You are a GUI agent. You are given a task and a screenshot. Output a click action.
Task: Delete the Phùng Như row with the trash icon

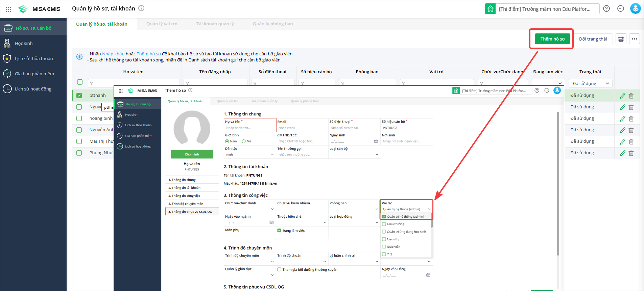tap(631, 153)
